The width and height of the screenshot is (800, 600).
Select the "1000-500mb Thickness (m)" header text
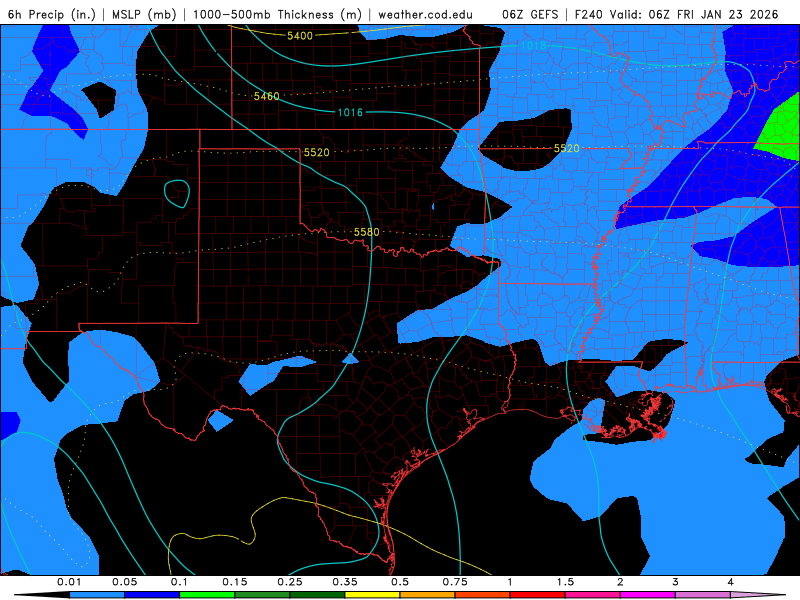pyautogui.click(x=277, y=14)
